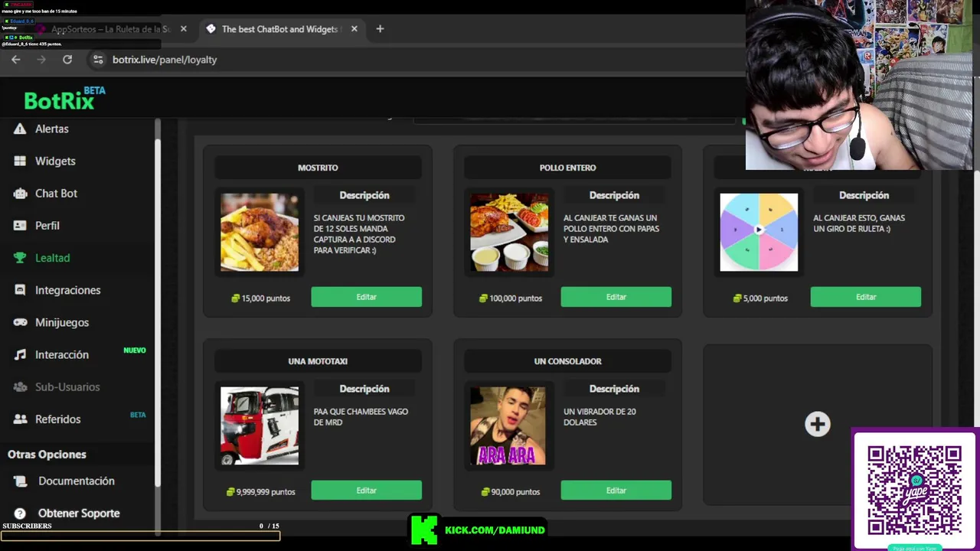Close the AppSorteos browser tab
Image resolution: width=980 pixels, height=551 pixels.
tap(183, 29)
